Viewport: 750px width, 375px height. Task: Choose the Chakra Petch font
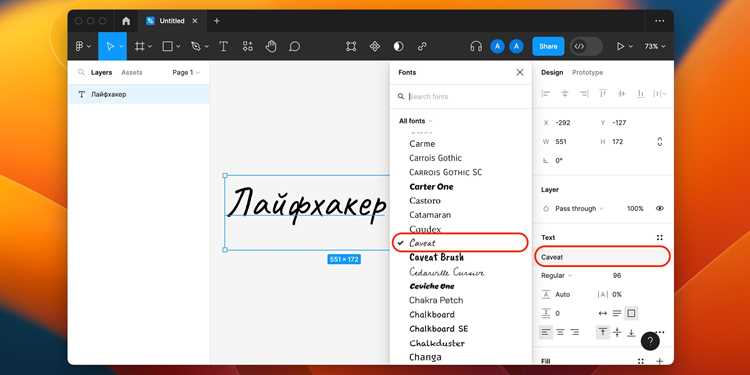(436, 300)
